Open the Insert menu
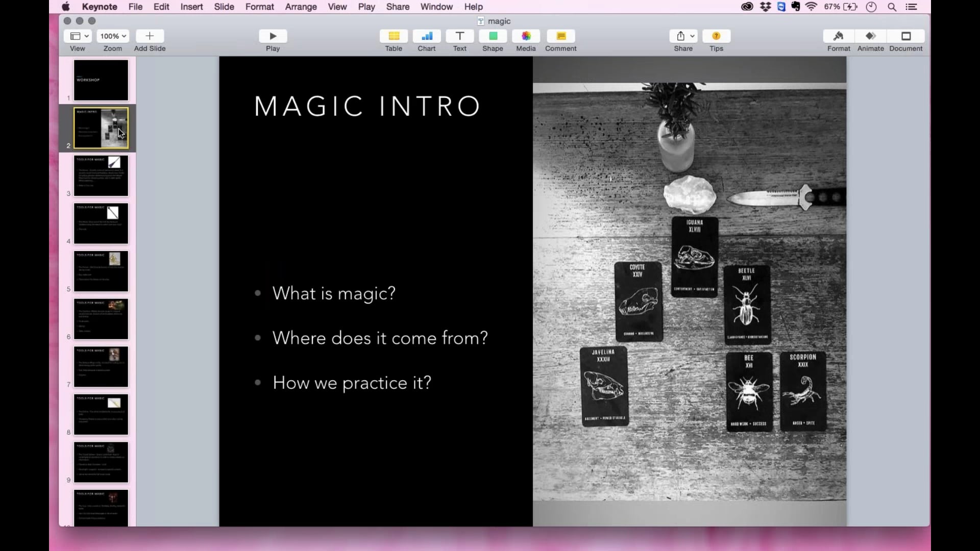 pos(191,7)
